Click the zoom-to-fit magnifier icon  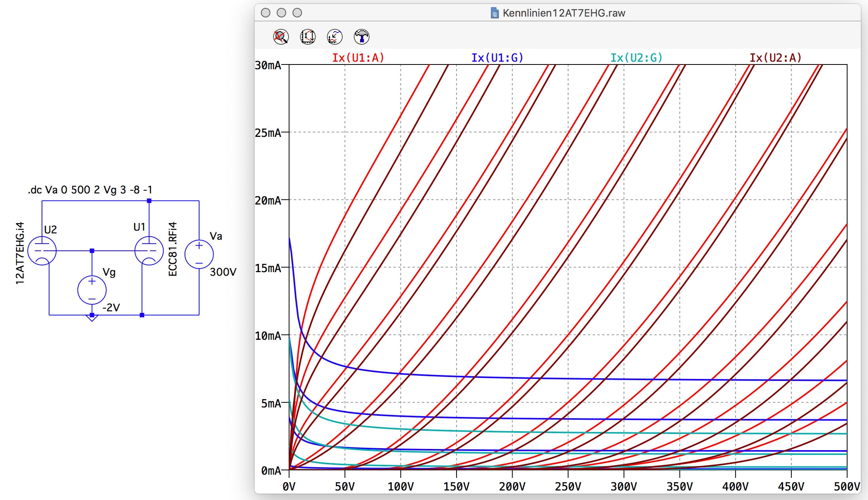pyautogui.click(x=281, y=37)
